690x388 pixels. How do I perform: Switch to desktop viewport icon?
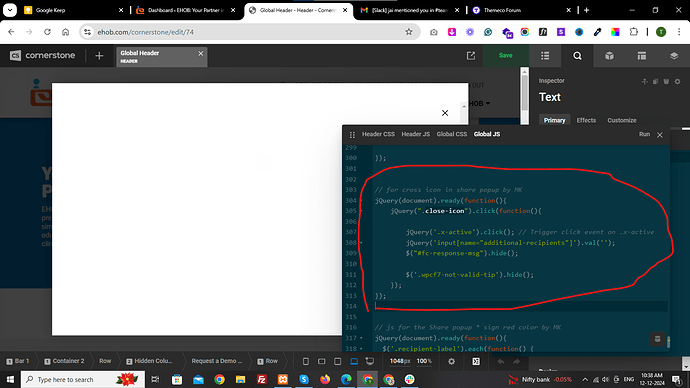(x=370, y=361)
